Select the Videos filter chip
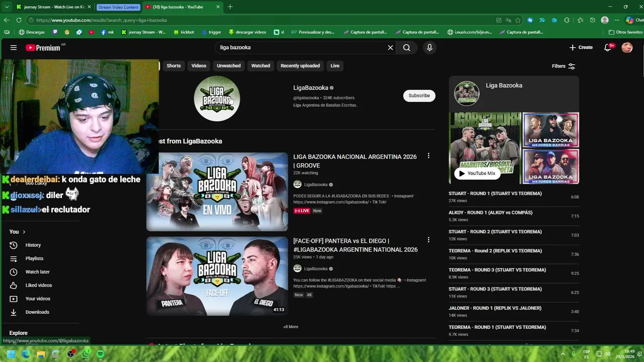This screenshot has height=362, width=644. [x=199, y=66]
